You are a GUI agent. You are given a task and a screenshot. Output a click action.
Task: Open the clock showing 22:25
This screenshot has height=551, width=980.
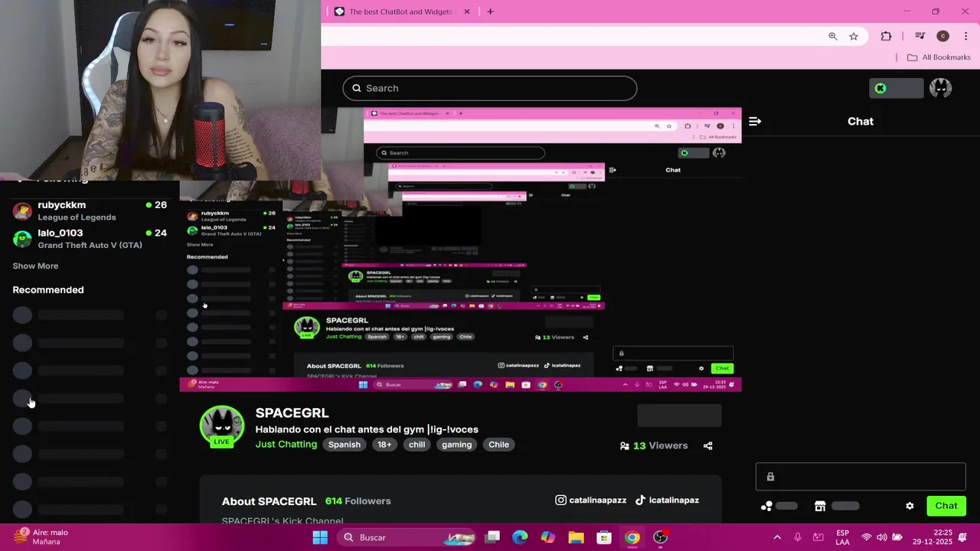click(932, 537)
